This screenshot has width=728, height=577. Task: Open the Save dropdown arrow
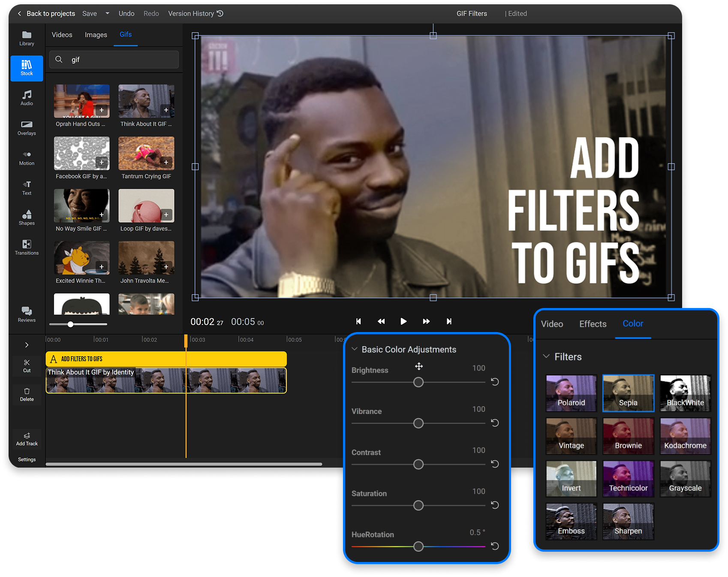point(107,13)
